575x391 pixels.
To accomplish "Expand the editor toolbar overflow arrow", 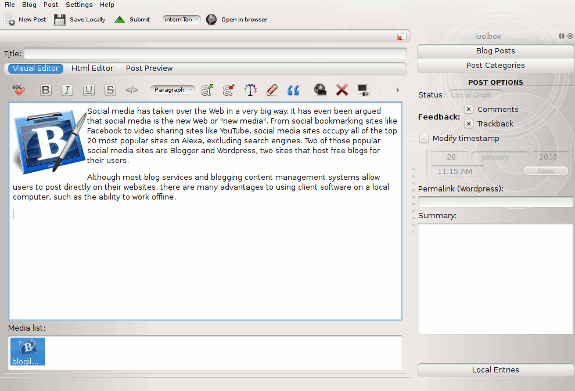I will click(398, 90).
